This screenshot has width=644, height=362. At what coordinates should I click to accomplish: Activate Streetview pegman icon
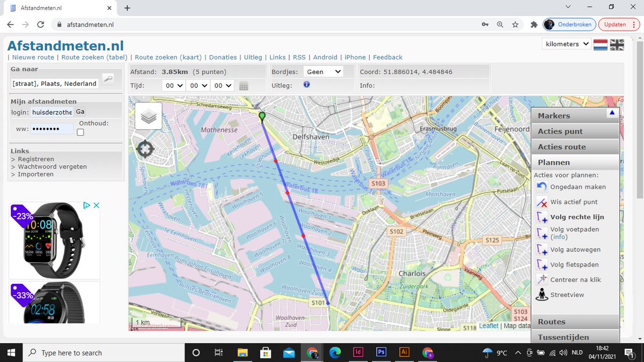click(x=541, y=294)
